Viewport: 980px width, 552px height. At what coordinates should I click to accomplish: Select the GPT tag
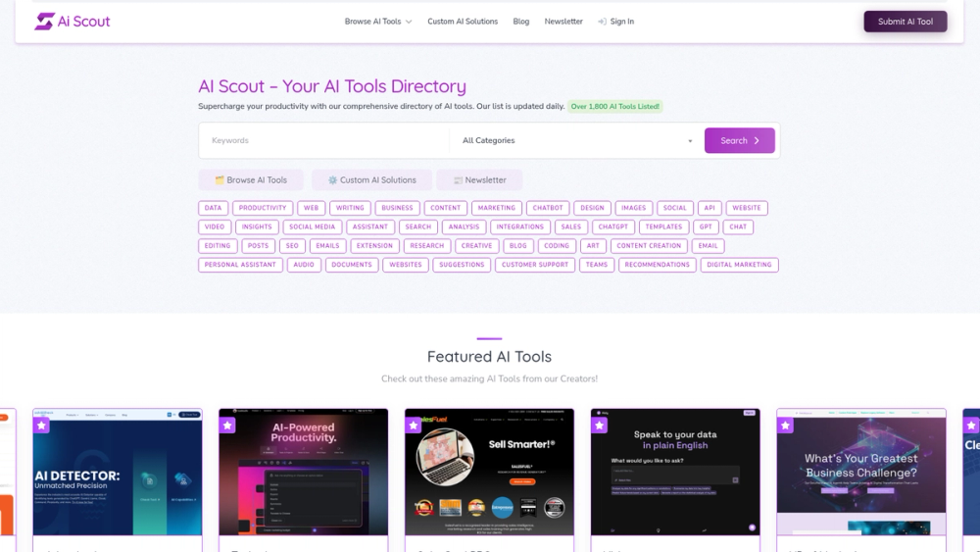coord(706,226)
